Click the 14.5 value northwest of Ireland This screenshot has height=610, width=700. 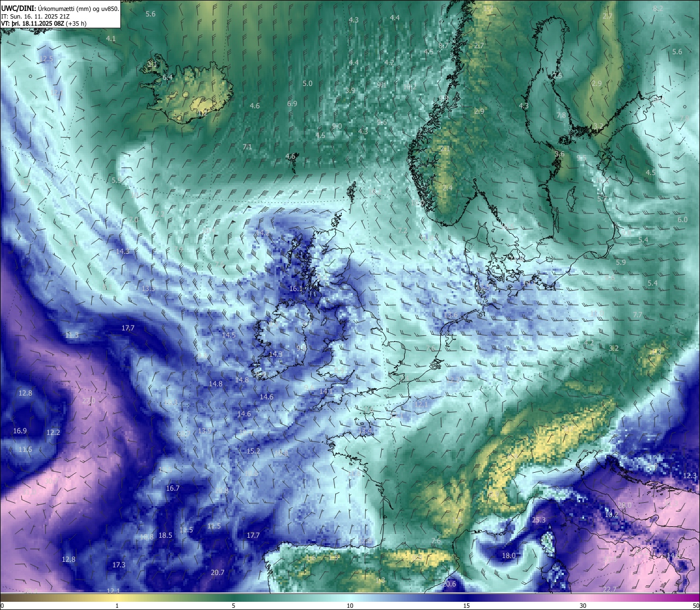[229, 335]
